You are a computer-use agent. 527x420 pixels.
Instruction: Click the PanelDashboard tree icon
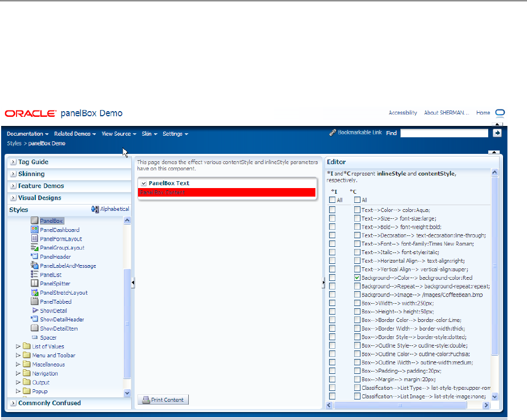(34, 230)
